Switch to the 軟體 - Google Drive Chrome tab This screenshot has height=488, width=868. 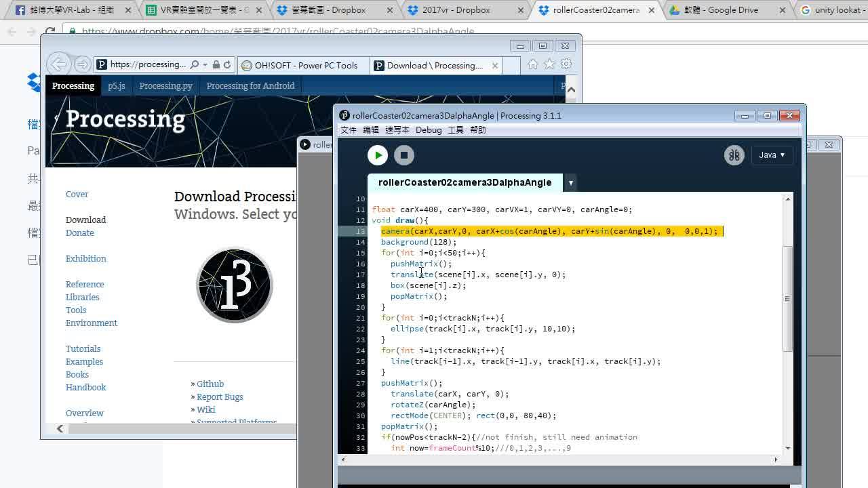click(728, 10)
